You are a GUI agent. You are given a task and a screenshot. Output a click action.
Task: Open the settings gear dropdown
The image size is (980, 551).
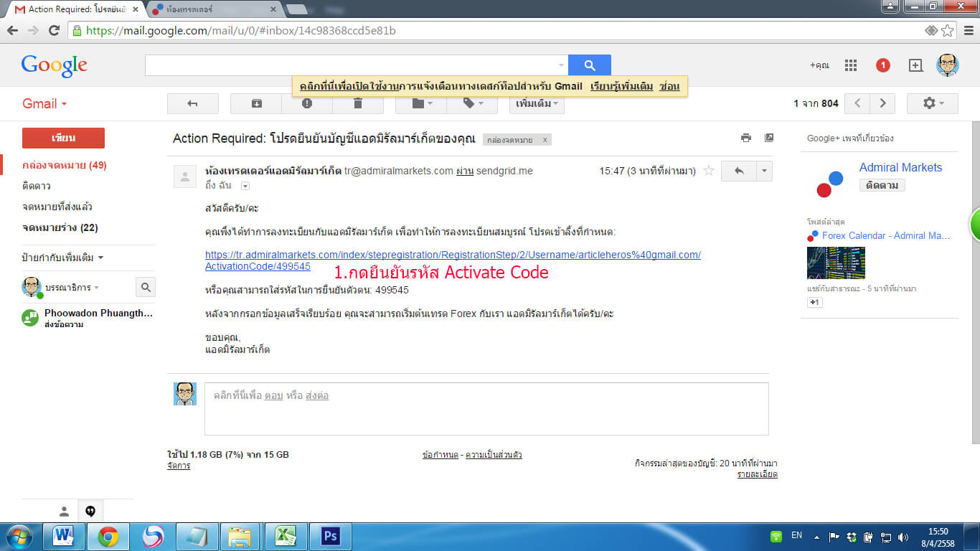(x=932, y=103)
